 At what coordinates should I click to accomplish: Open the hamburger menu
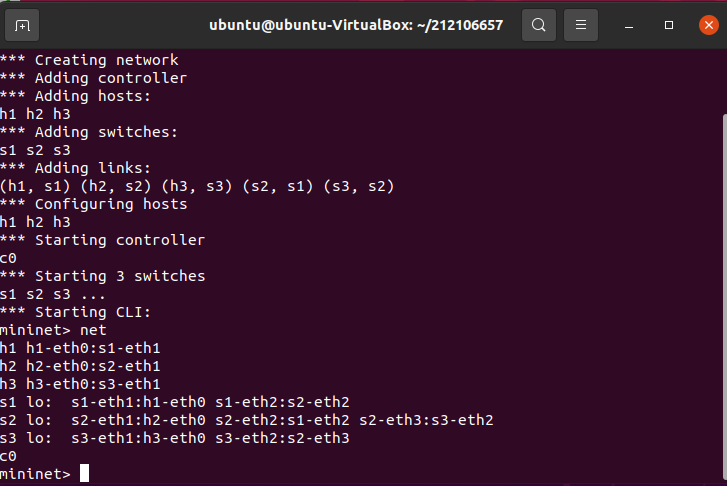[x=583, y=24]
